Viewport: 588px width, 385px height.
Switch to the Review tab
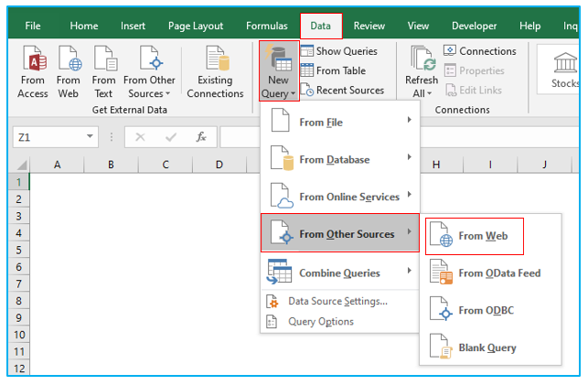pos(369,26)
